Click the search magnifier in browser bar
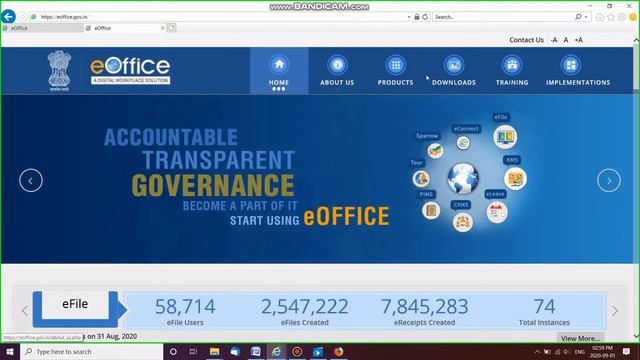This screenshot has width=640, height=360. point(578,17)
